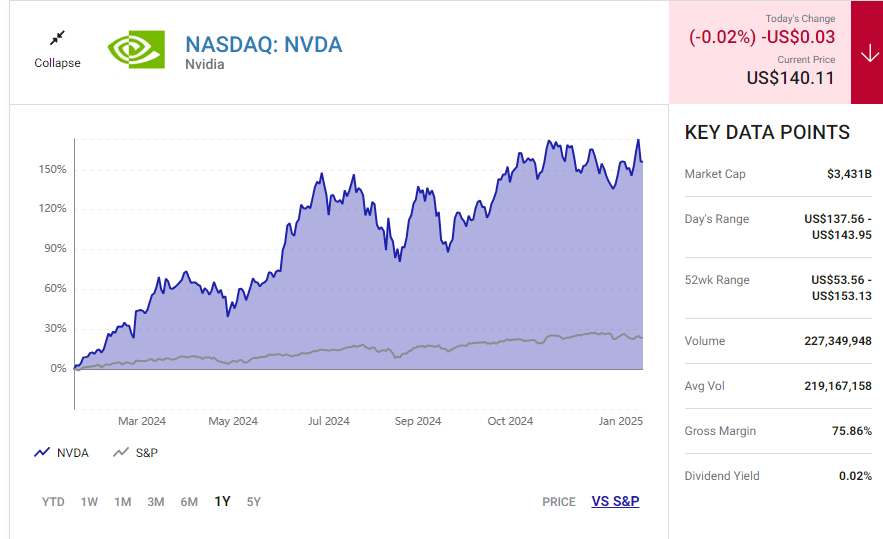Select the 6M time range
The image size is (883, 539).
tap(189, 502)
